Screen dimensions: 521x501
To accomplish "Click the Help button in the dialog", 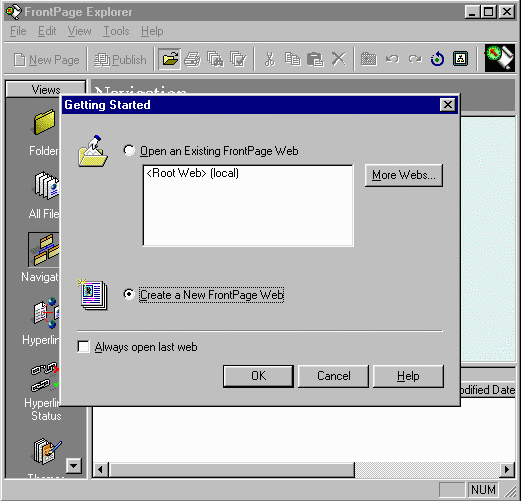I will pyautogui.click(x=408, y=376).
